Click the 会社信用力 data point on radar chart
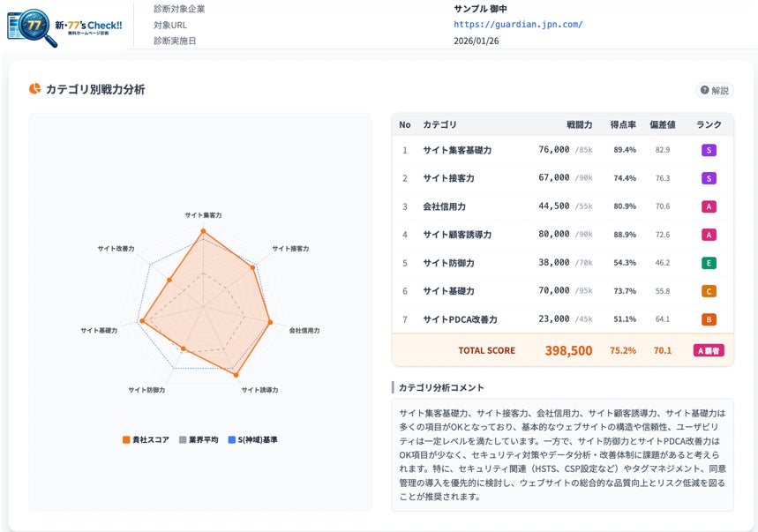The height and width of the screenshot is (532, 758). [x=270, y=322]
